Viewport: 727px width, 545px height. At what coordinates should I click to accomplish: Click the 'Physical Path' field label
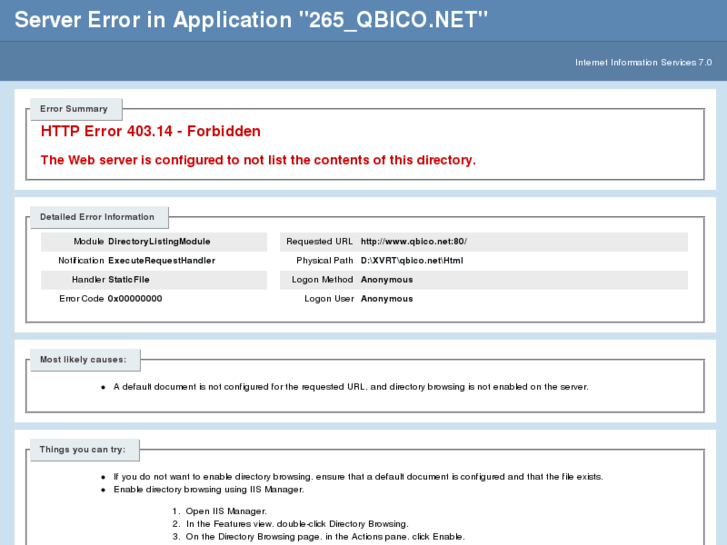325,261
